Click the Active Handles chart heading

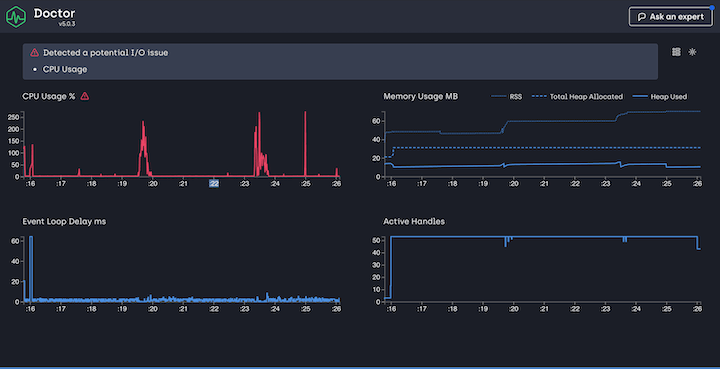(414, 222)
